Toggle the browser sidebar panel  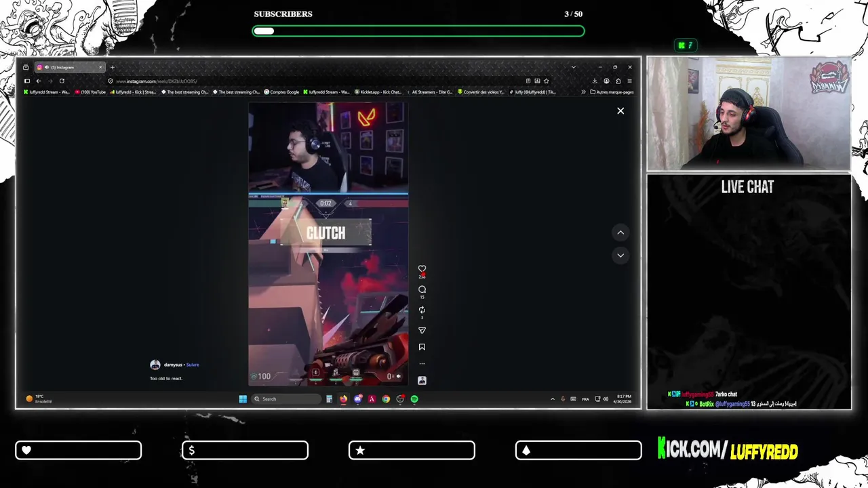27,81
